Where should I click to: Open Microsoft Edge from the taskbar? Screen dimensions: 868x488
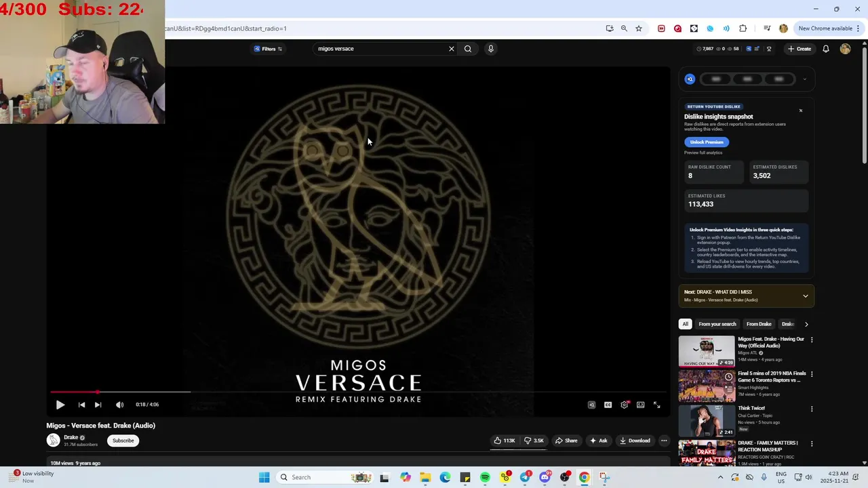tap(445, 477)
